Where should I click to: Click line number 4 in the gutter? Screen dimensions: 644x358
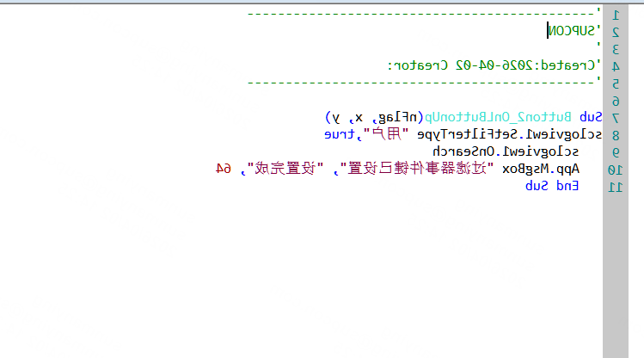point(616,67)
